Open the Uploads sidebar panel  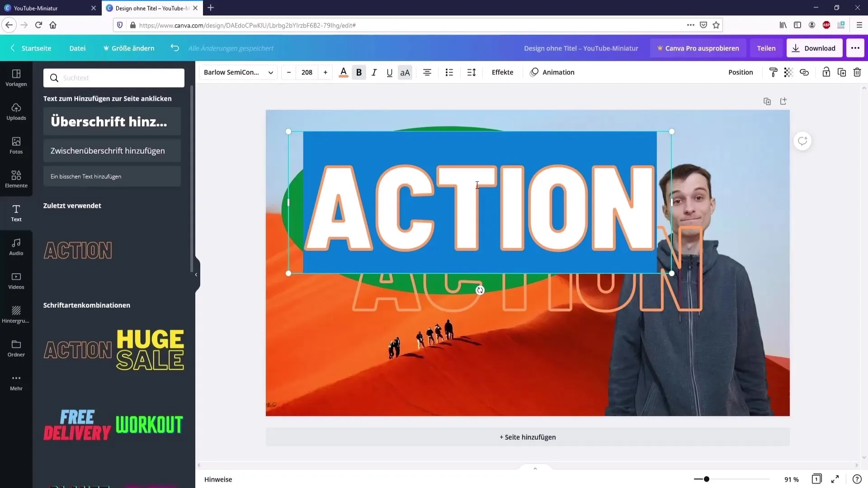pyautogui.click(x=16, y=112)
